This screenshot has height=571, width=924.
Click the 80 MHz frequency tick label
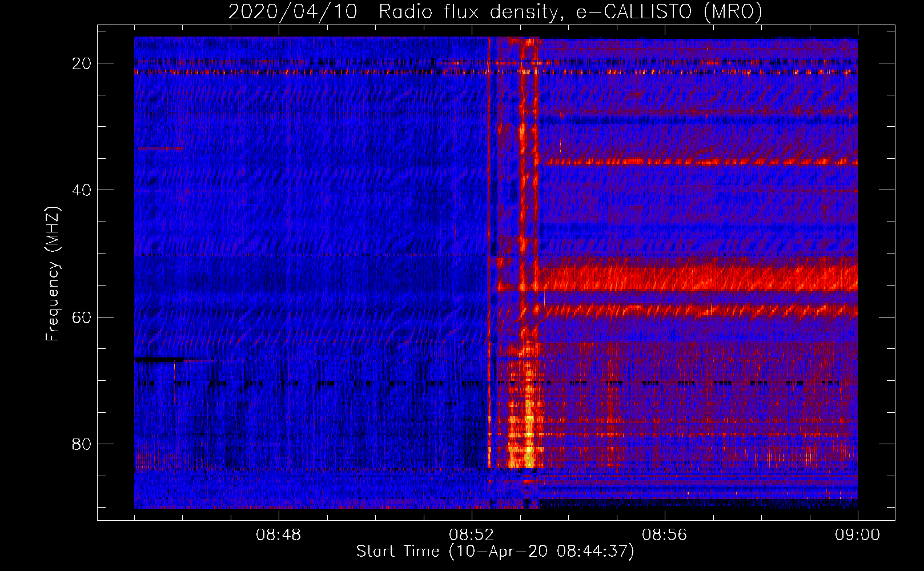pyautogui.click(x=82, y=444)
